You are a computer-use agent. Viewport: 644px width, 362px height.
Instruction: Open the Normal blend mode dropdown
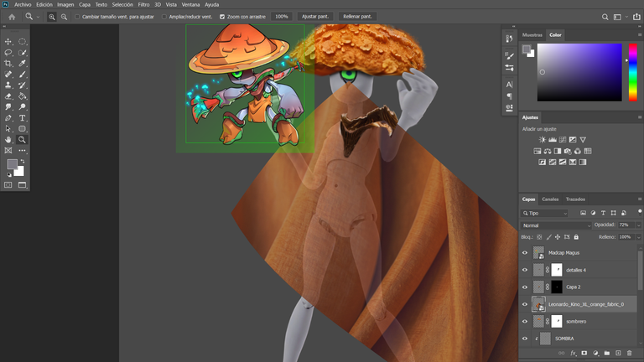pyautogui.click(x=556, y=225)
